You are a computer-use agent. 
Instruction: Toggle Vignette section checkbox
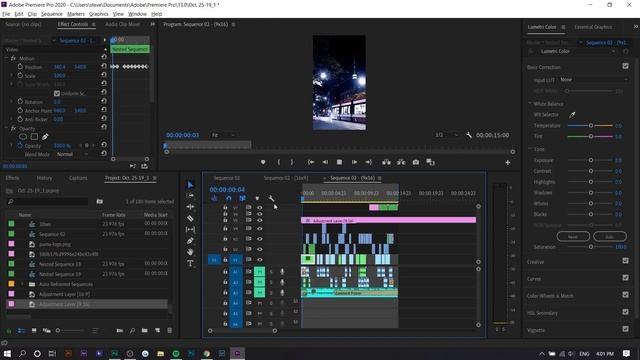point(625,329)
